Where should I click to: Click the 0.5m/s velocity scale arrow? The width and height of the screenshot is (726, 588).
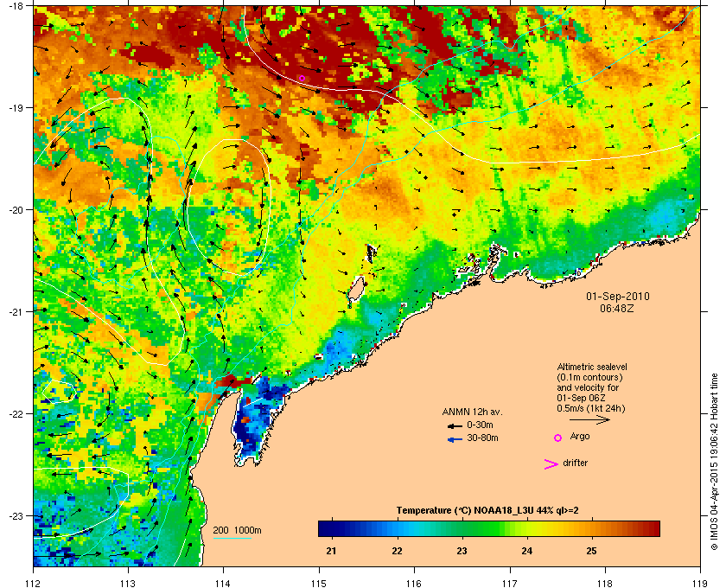point(589,419)
